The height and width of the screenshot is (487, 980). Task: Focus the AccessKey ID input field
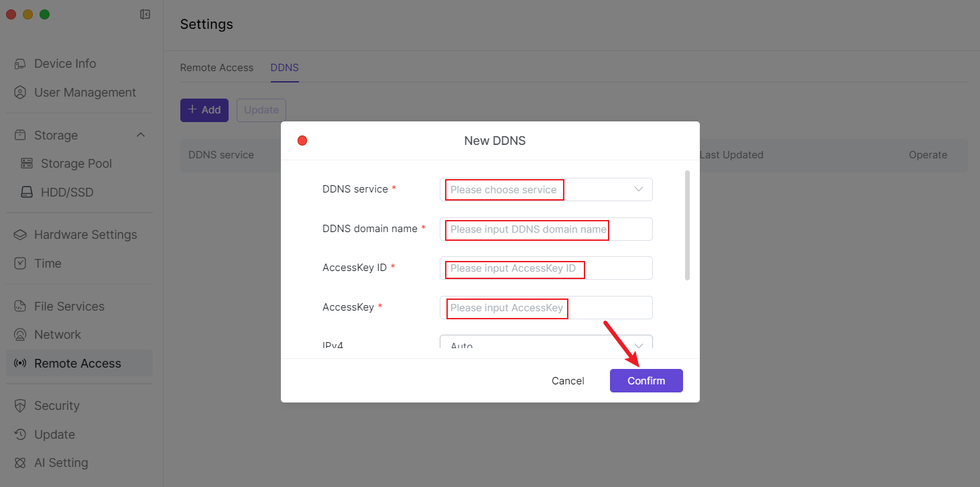click(x=546, y=268)
